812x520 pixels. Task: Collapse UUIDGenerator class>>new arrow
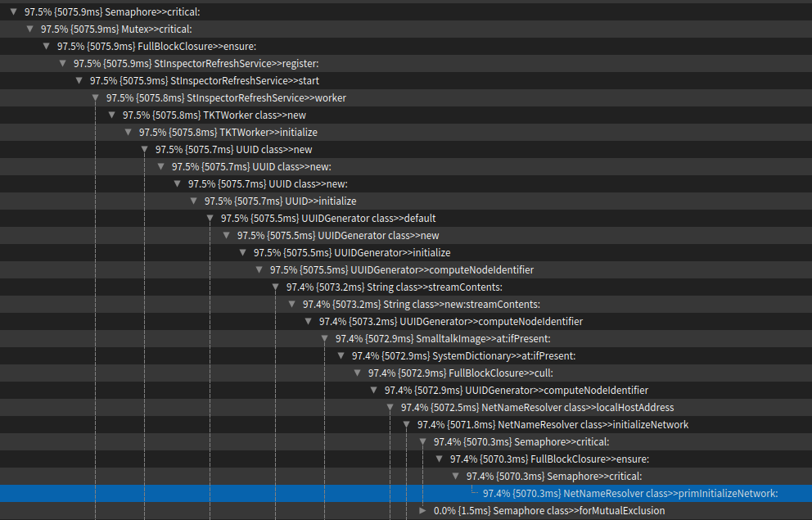(226, 235)
